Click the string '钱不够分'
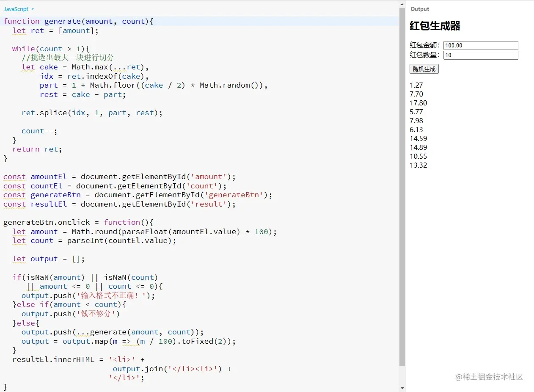This screenshot has height=392, width=534. 96,314
